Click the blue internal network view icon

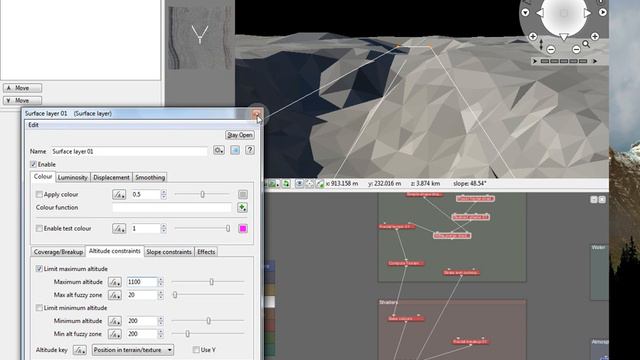tap(235, 151)
